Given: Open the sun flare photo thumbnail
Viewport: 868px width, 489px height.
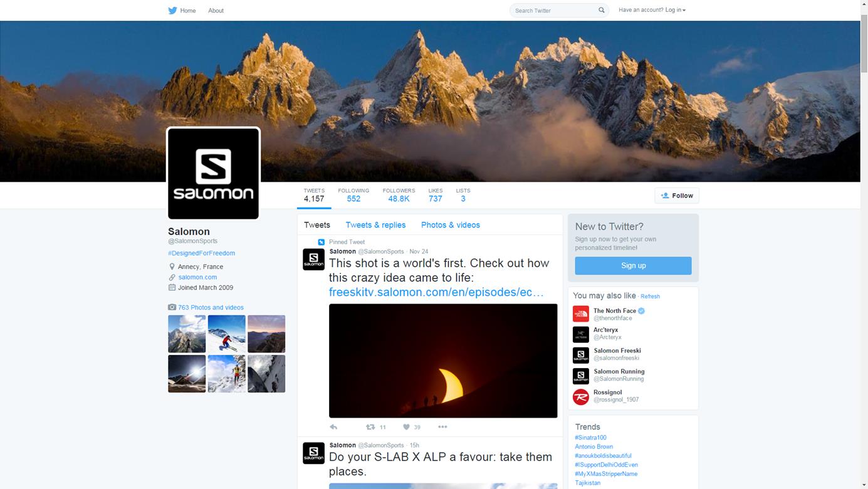Looking at the screenshot, I should [x=187, y=374].
